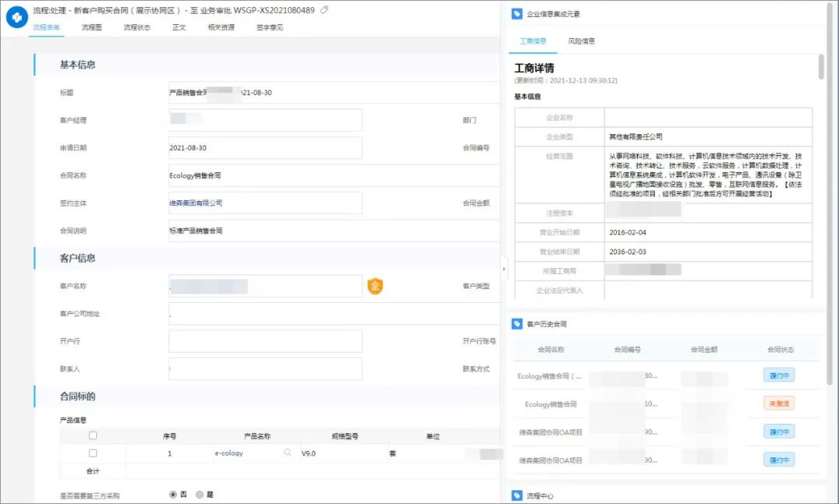Click the 合同标的 section heading
The height and width of the screenshot is (504, 839).
(x=78, y=397)
